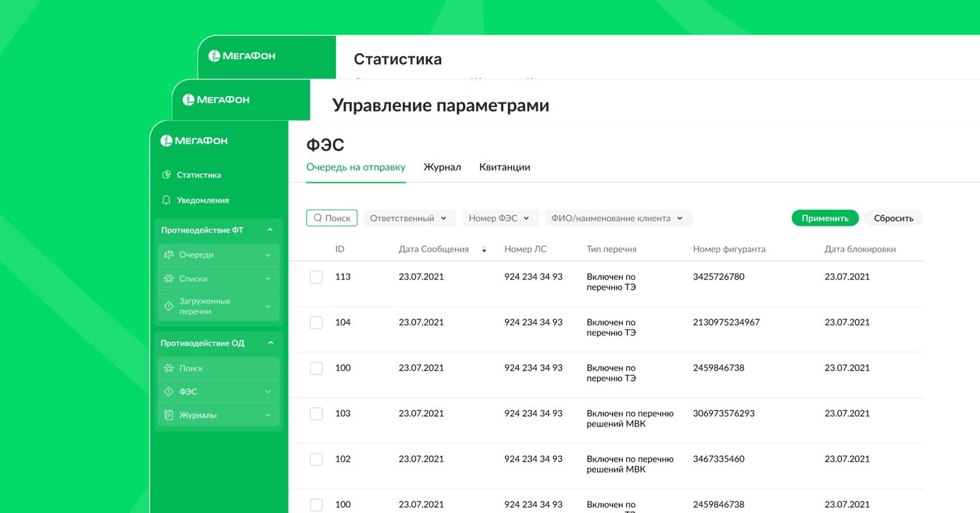Click Номер ЛС cell in row 113
980x513 pixels.
pyautogui.click(x=533, y=277)
